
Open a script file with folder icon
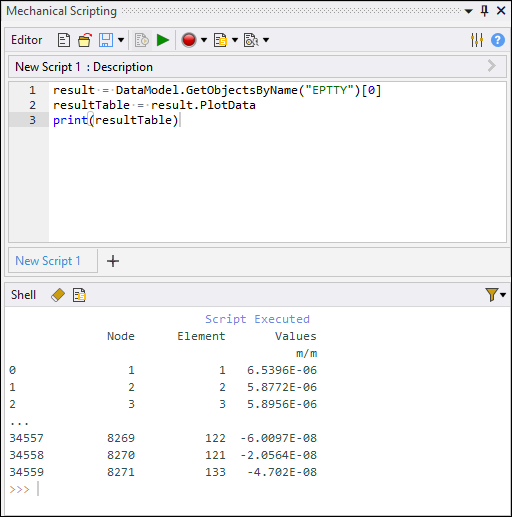point(85,40)
